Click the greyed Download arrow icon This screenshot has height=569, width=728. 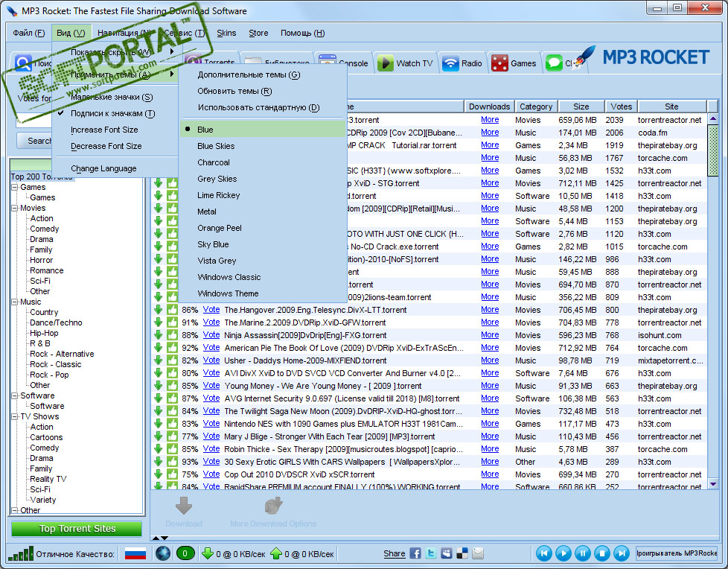point(184,506)
